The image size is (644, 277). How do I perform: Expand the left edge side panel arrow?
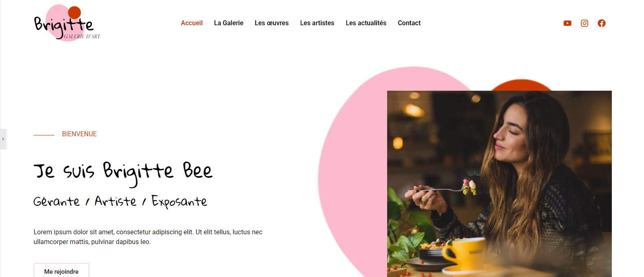click(x=3, y=139)
